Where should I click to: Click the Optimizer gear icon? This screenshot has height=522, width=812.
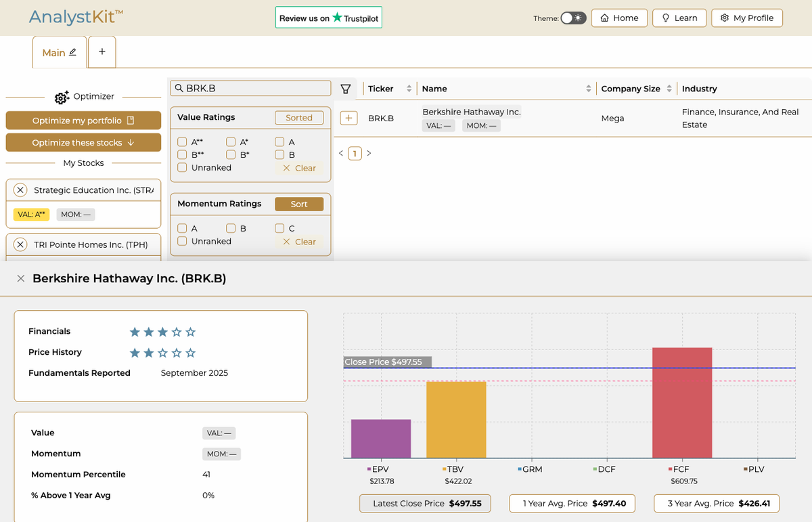[x=62, y=97]
